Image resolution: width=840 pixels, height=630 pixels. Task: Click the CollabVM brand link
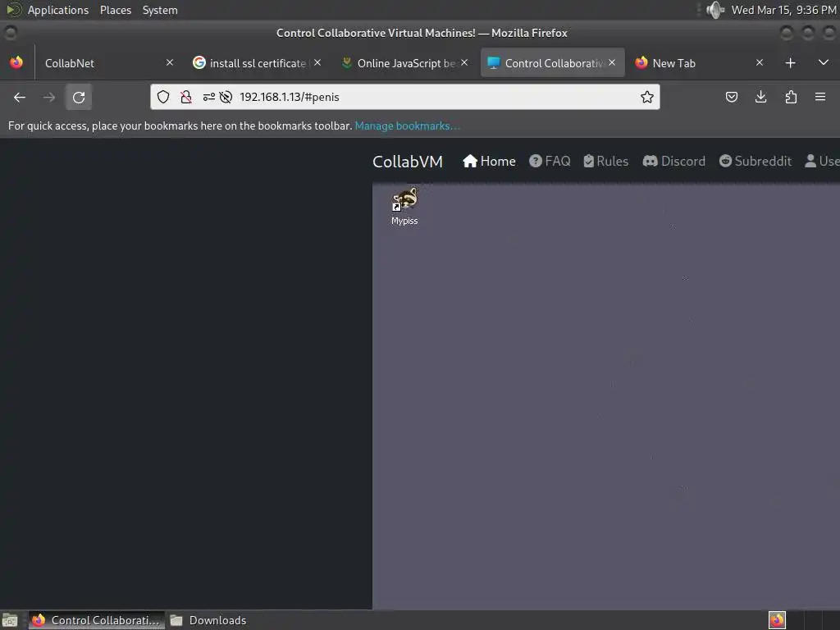coord(408,162)
